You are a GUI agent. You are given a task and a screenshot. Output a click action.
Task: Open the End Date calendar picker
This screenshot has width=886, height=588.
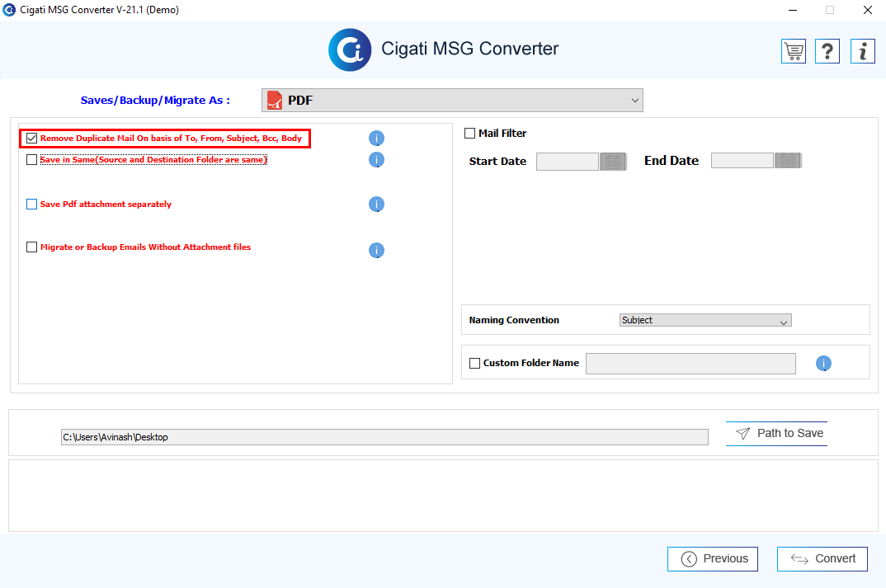pyautogui.click(x=788, y=161)
